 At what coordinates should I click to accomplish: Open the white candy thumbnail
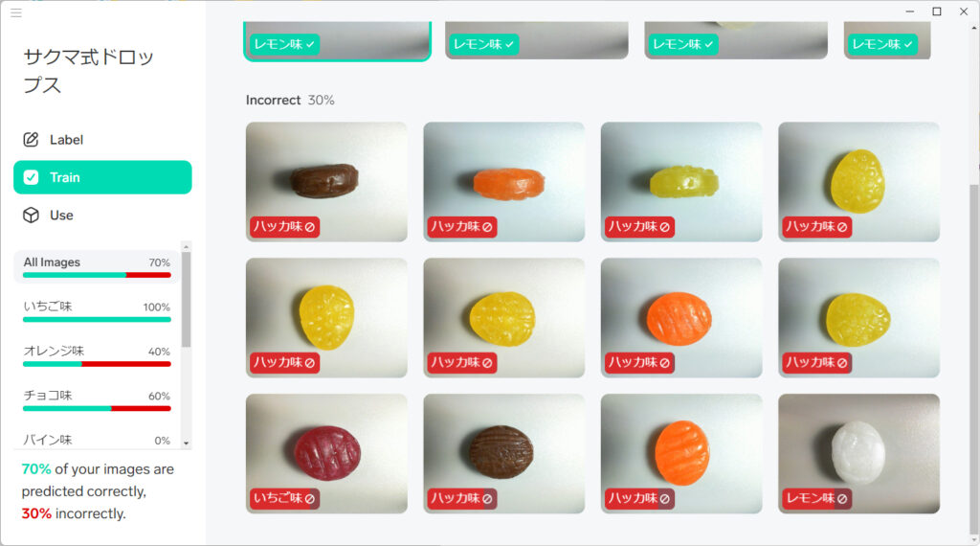click(x=858, y=453)
